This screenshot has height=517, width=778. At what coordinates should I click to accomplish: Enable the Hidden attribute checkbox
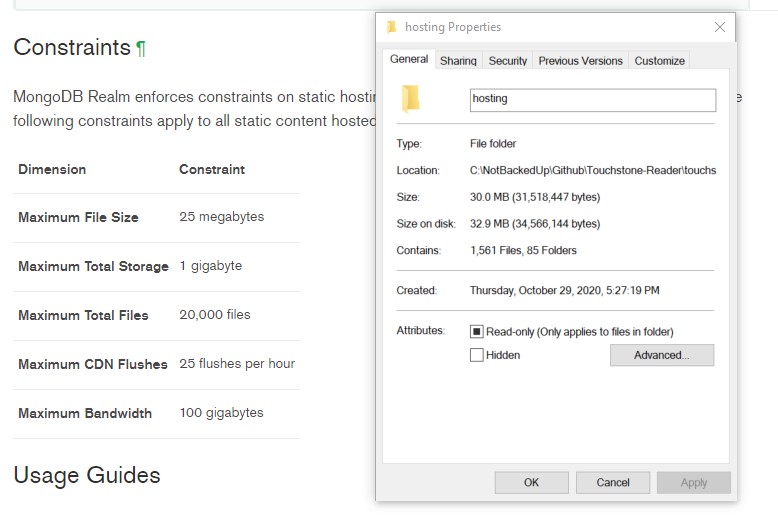coord(477,355)
